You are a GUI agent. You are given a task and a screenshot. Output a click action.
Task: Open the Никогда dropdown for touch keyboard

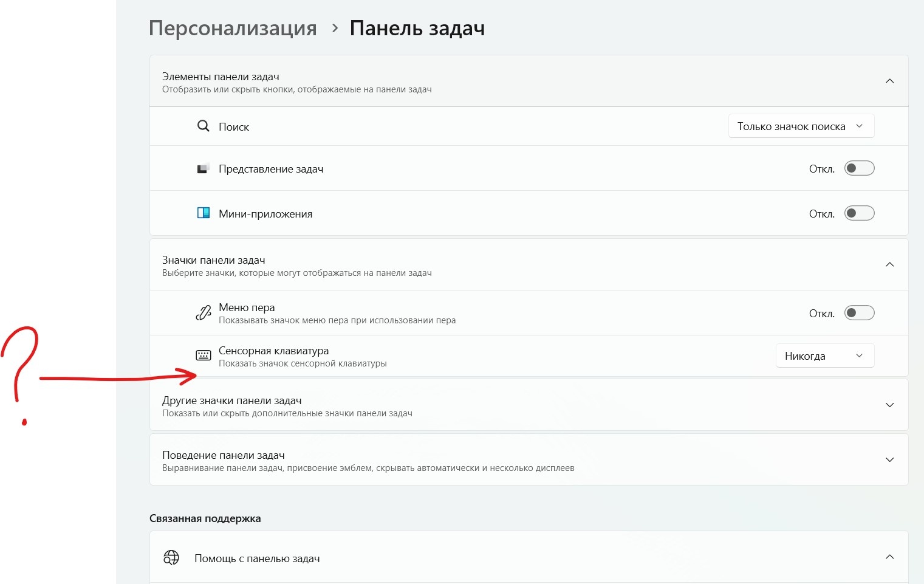(x=825, y=356)
